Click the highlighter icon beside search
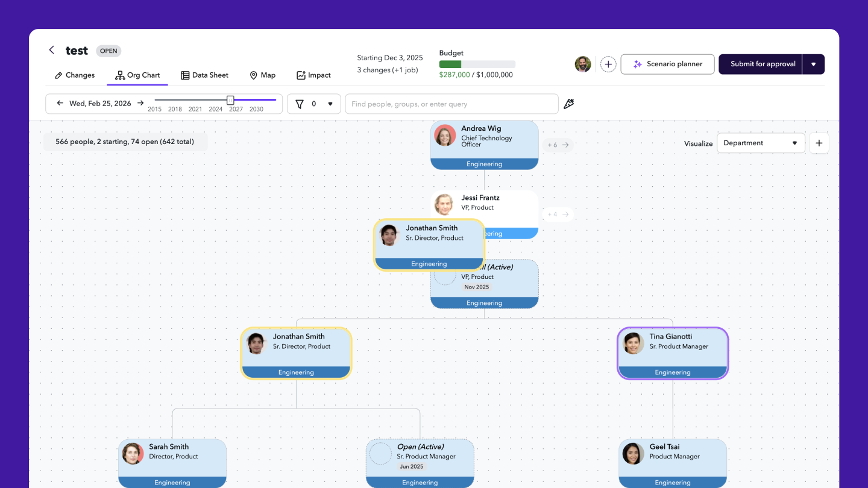 tap(568, 104)
